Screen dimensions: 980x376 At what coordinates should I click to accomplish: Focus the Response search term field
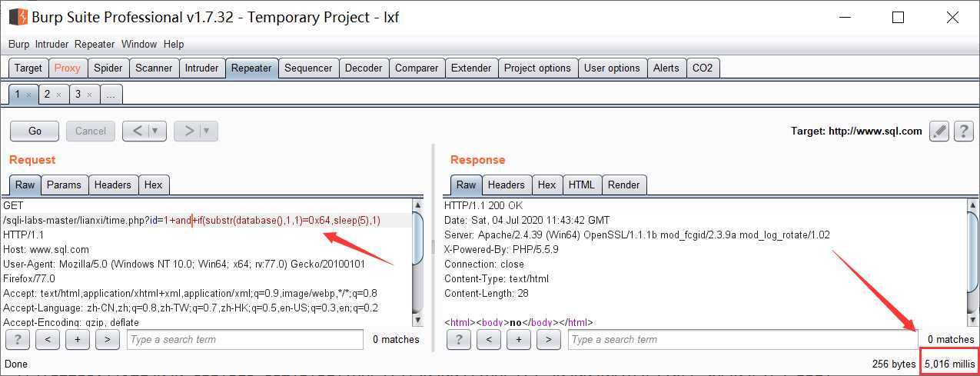tap(743, 339)
